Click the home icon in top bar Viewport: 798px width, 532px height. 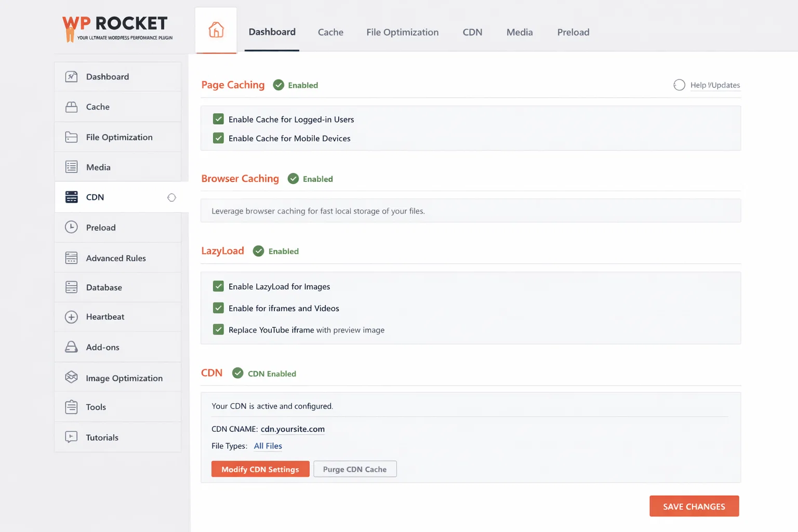click(216, 30)
